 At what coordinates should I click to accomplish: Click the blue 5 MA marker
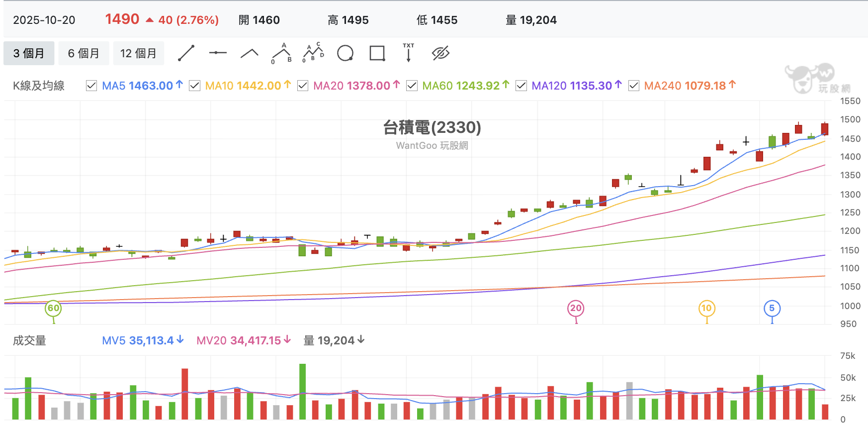tap(772, 308)
